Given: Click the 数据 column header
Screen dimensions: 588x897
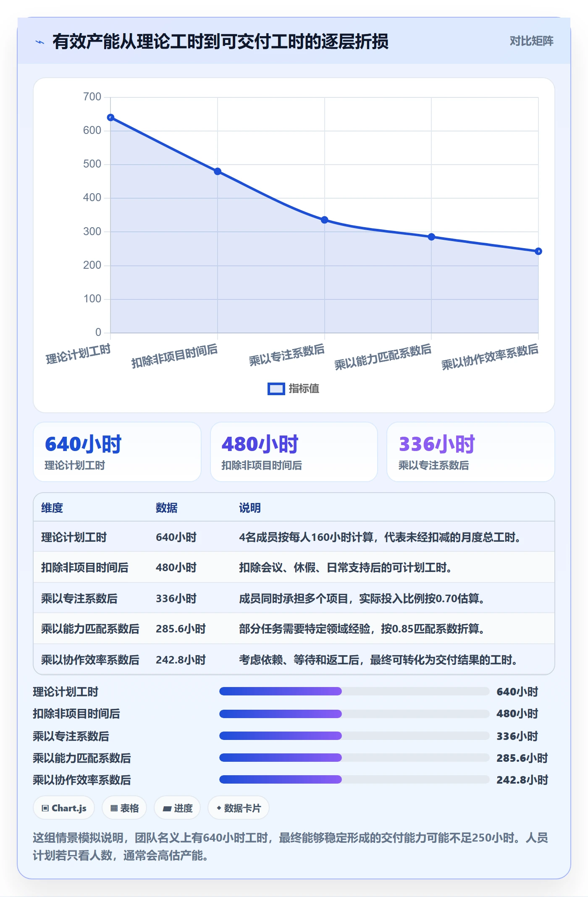Looking at the screenshot, I should tap(167, 508).
